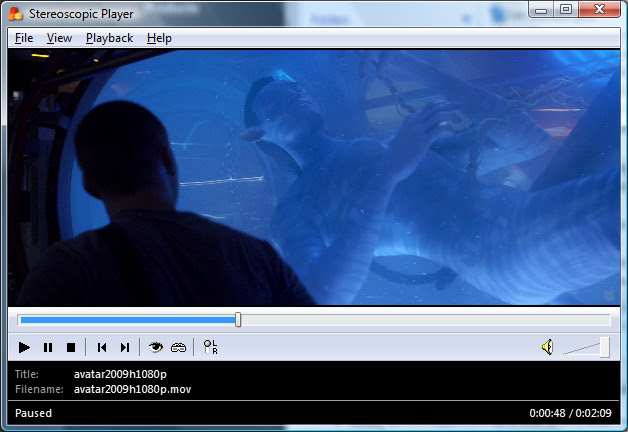
Task: Stop the video with the square button
Action: [x=71, y=347]
